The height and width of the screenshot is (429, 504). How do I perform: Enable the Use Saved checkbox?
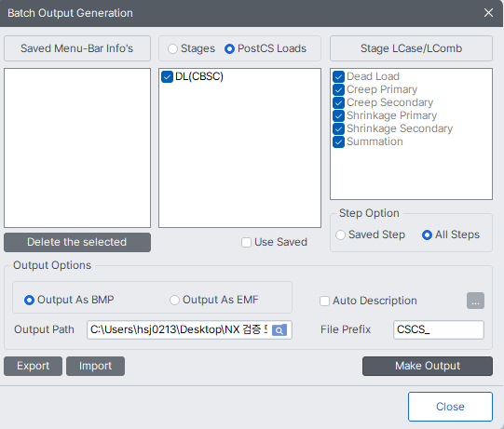pos(246,242)
